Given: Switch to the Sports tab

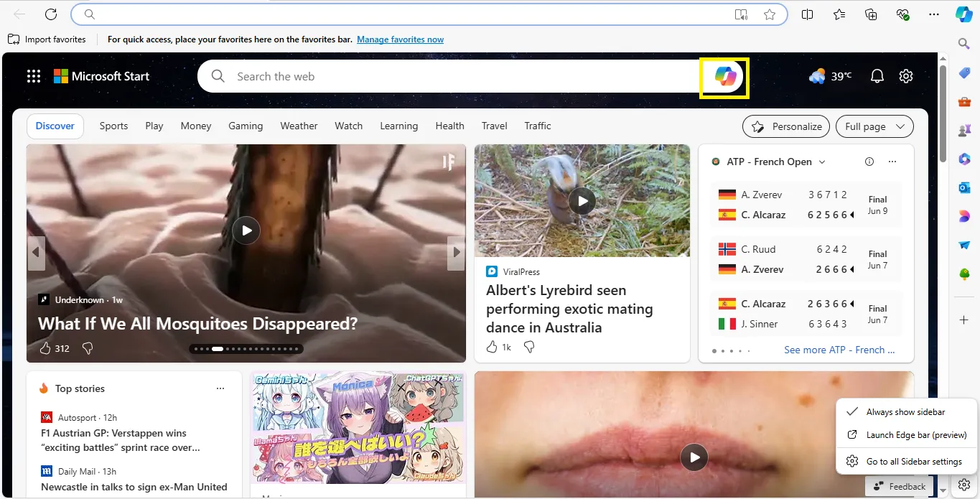Looking at the screenshot, I should point(113,126).
